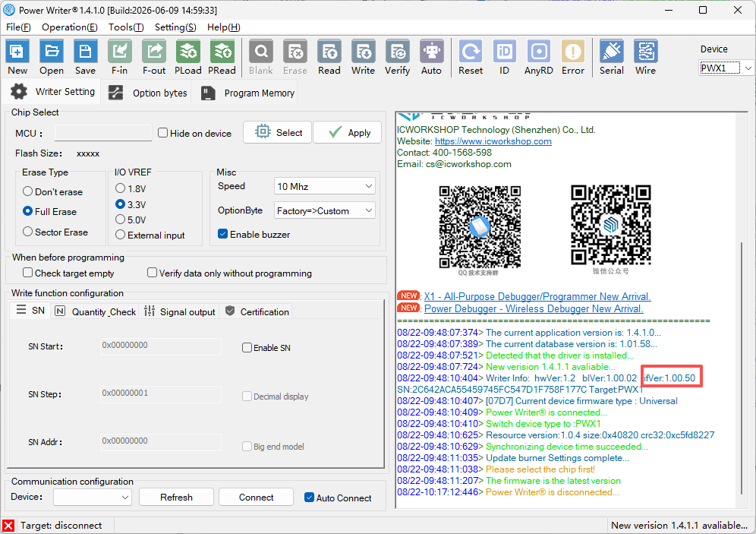
Task: Click the Apply button
Action: pos(347,132)
